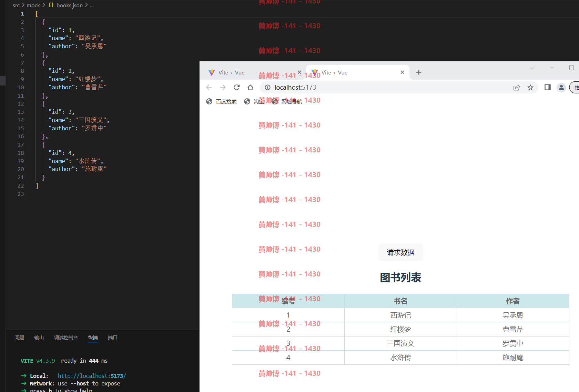Open the 调试控制台 panel tab

pyautogui.click(x=66, y=338)
